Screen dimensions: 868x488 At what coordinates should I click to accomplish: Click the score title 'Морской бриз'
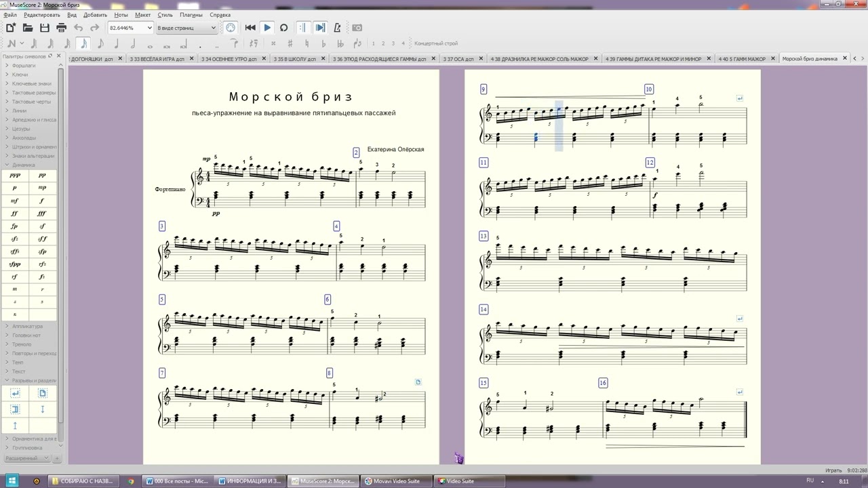[x=291, y=97]
